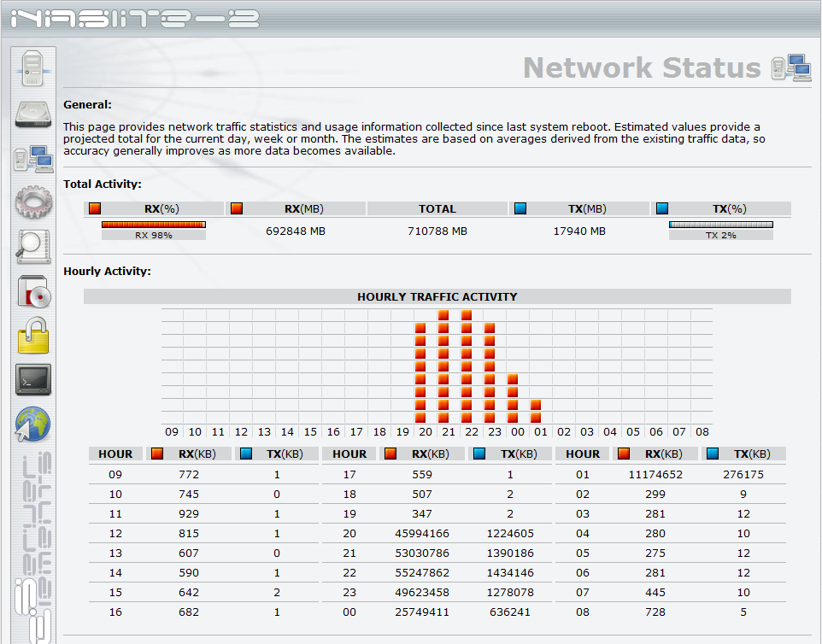Click the Hourly Traffic Activity chart title

pyautogui.click(x=437, y=296)
